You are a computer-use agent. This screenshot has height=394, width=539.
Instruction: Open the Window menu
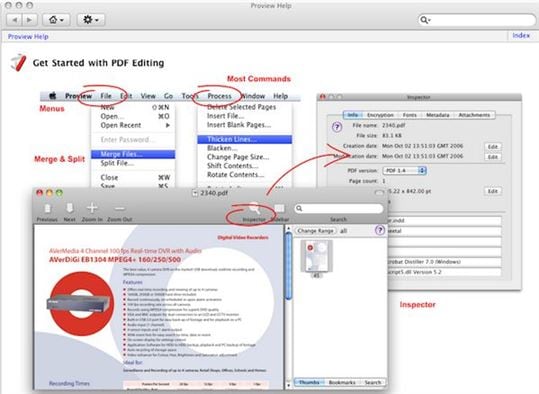tap(253, 96)
